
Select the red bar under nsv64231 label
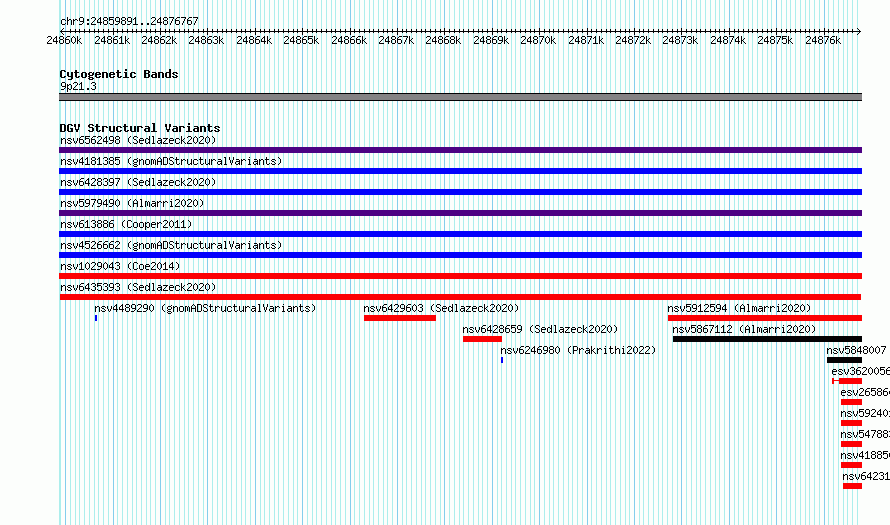tap(853, 486)
